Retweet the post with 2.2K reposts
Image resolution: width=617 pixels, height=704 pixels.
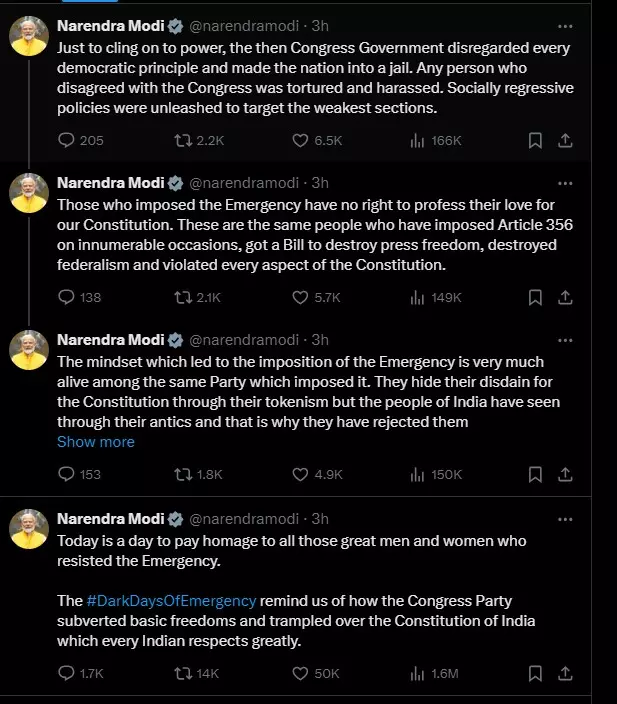click(183, 141)
